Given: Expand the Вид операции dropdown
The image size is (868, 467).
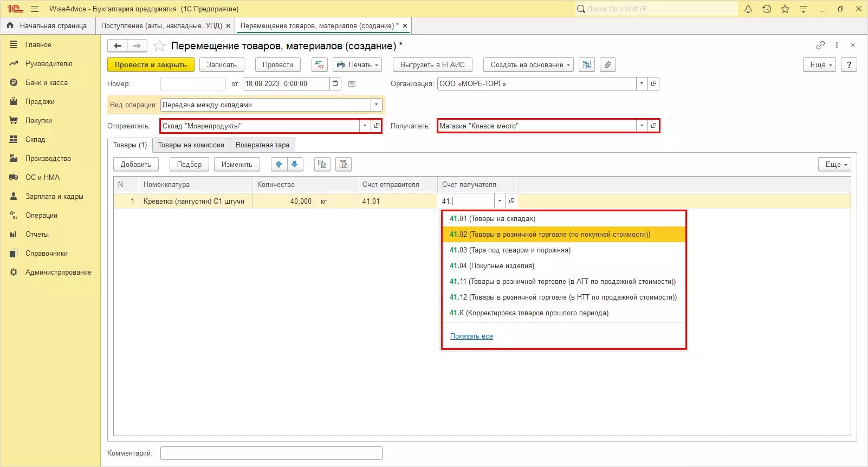Looking at the screenshot, I should pyautogui.click(x=377, y=105).
